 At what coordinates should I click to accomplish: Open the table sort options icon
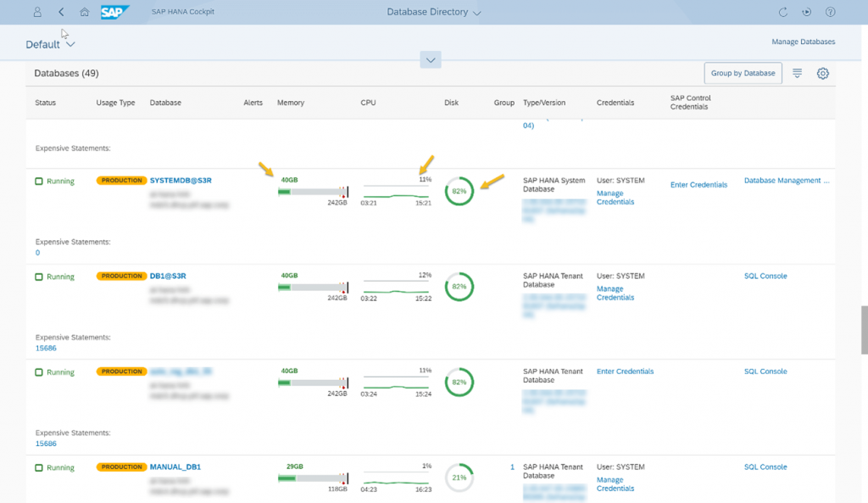click(x=797, y=73)
